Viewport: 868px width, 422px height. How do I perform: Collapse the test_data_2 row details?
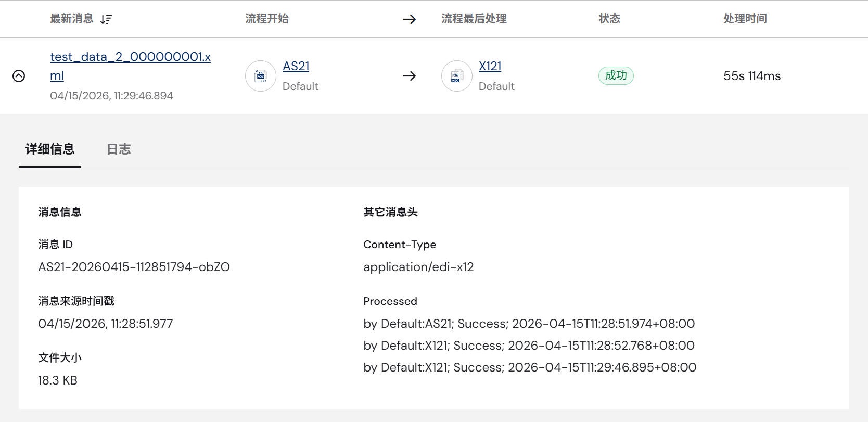click(x=19, y=76)
